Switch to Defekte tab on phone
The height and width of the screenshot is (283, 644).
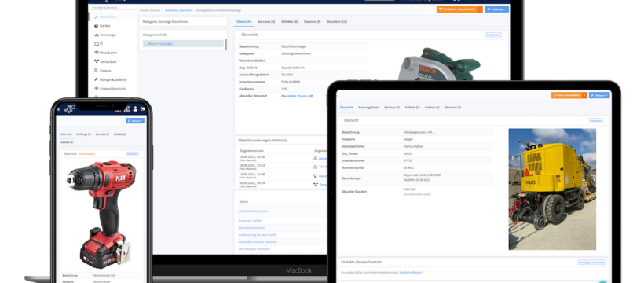coord(120,134)
